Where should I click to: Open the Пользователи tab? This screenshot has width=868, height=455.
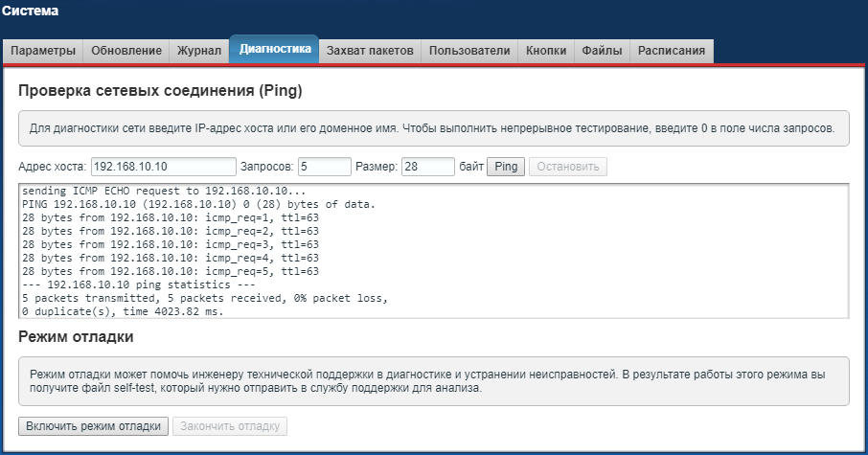click(x=469, y=51)
